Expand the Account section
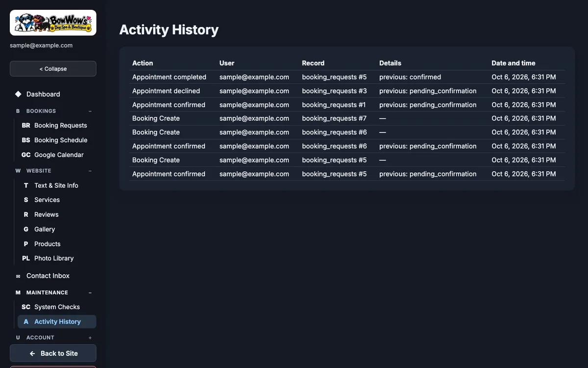This screenshot has height=368, width=588. coord(90,338)
